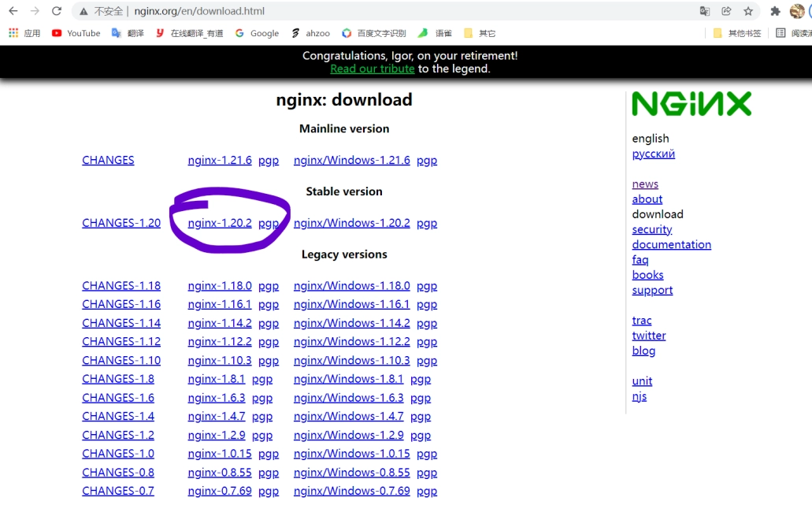Reload the page with the refresh icon
This screenshot has height=505, width=812.
(57, 11)
